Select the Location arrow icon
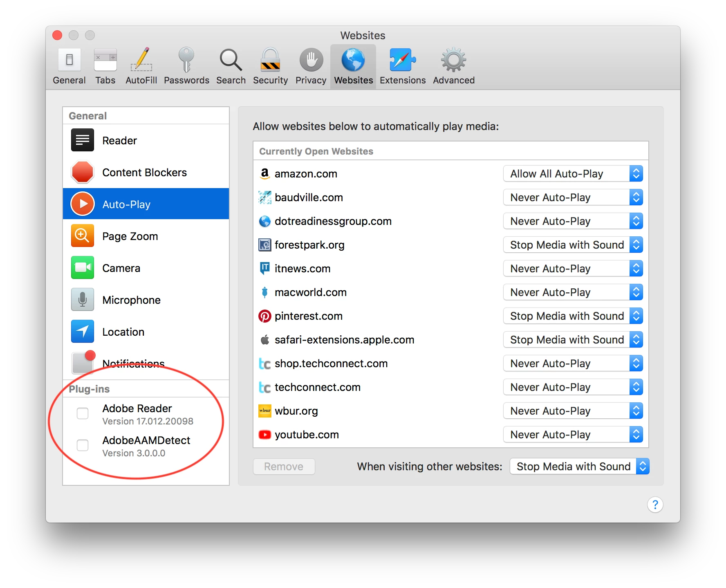This screenshot has height=588, width=726. [83, 332]
